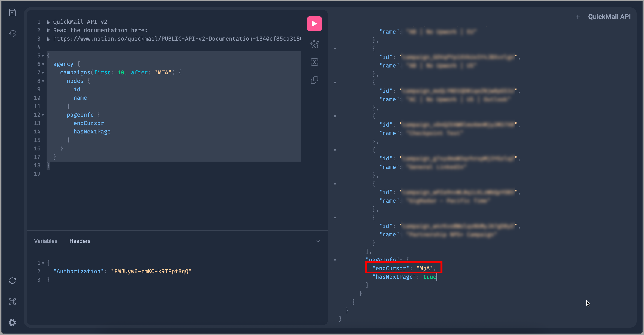644x335 pixels.
Task: Click the first: 10 argument value
Action: pyautogui.click(x=121, y=72)
